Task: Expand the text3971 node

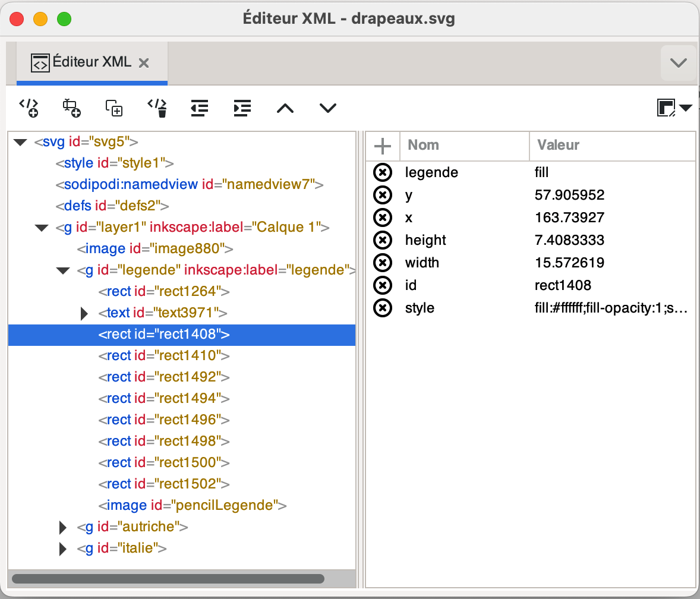Action: (84, 313)
